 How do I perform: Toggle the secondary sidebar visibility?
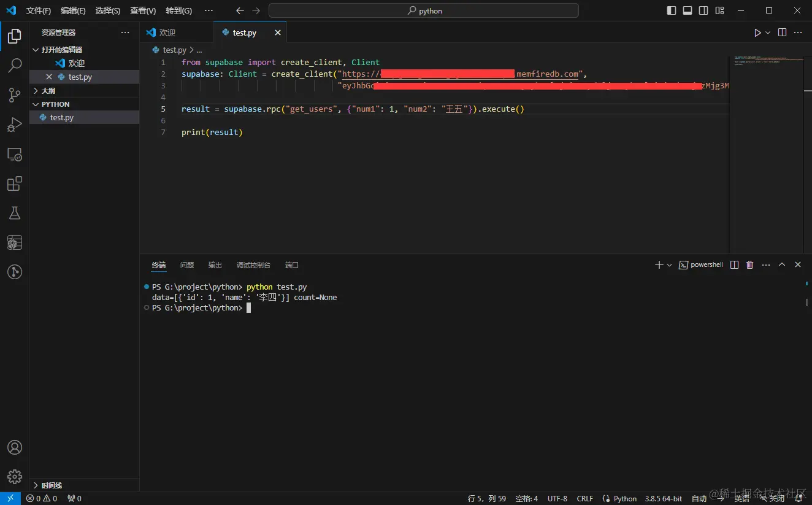(703, 10)
